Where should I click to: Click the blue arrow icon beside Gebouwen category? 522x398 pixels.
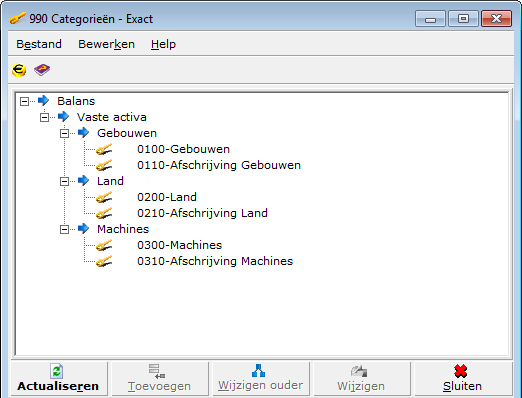point(83,133)
